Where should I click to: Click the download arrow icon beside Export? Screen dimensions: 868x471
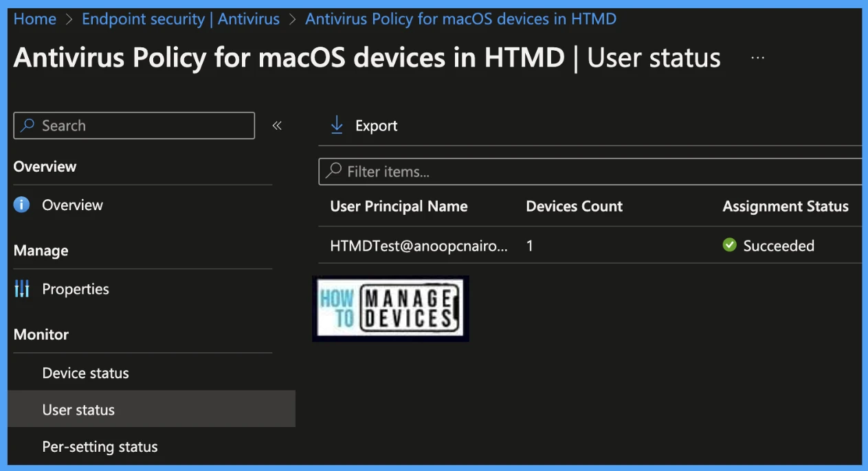pyautogui.click(x=337, y=125)
